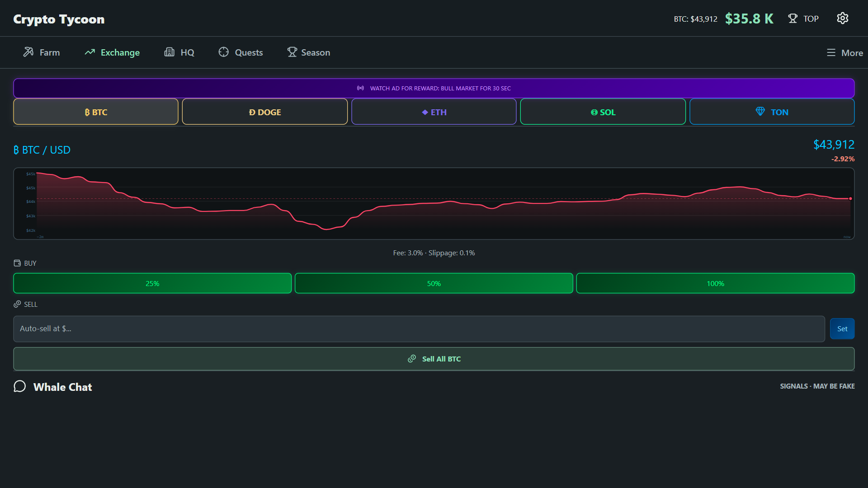Click the HQ building icon
This screenshot has width=868, height=488.
(169, 52)
